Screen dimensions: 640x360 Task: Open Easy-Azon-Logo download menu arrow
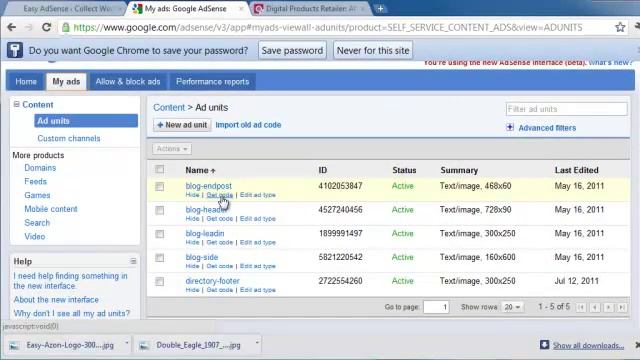point(127,342)
